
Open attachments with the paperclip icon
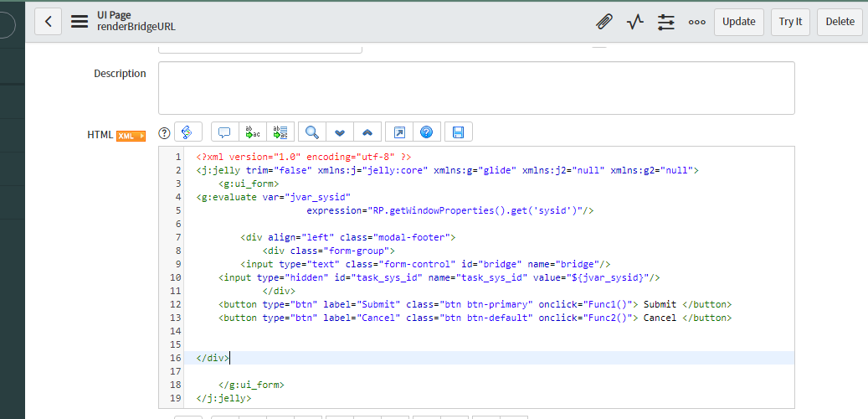[x=604, y=22]
